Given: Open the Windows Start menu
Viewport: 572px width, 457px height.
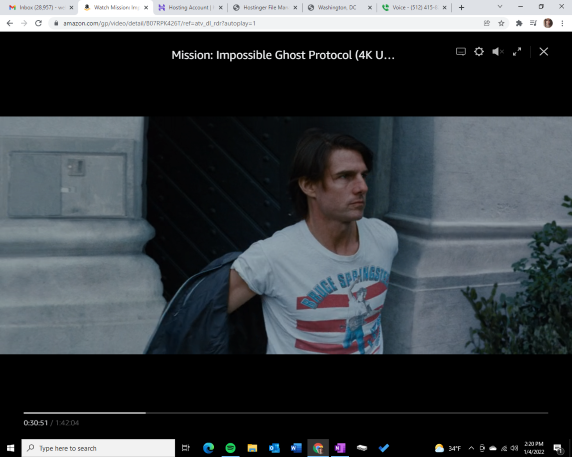Looking at the screenshot, I should click(x=10, y=448).
